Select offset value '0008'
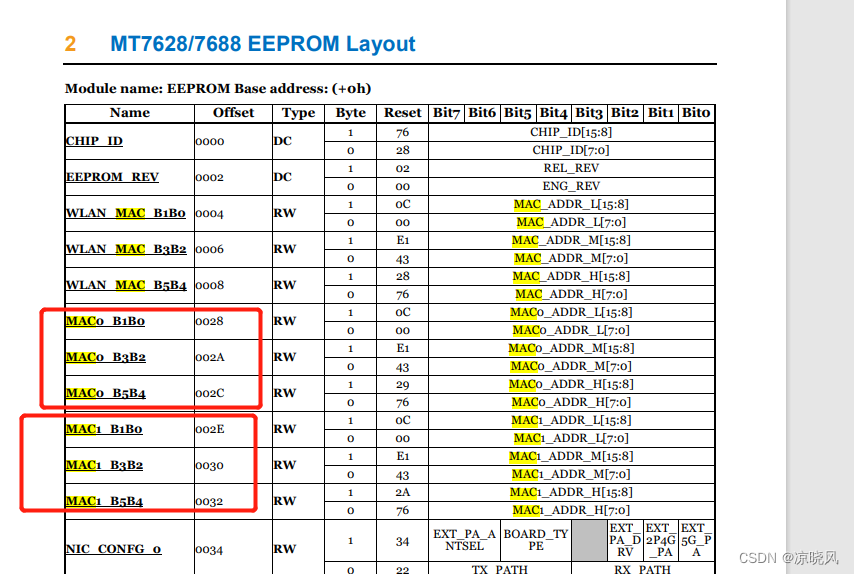The height and width of the screenshot is (574, 854). coord(210,285)
